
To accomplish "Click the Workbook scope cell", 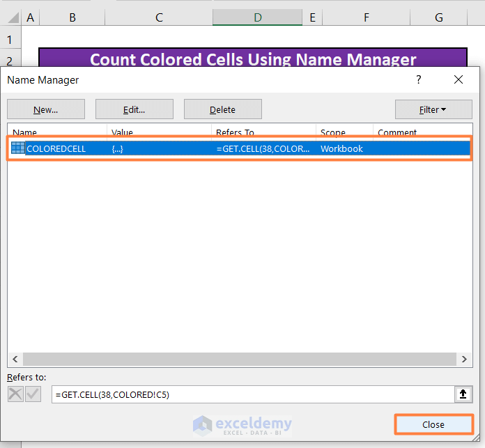I will pos(341,148).
